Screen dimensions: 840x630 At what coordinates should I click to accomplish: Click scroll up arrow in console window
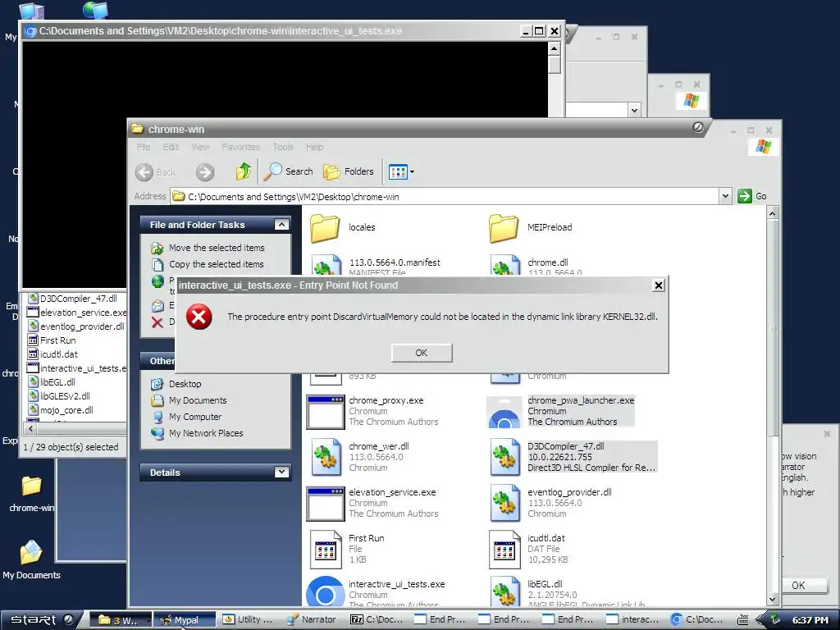555,48
